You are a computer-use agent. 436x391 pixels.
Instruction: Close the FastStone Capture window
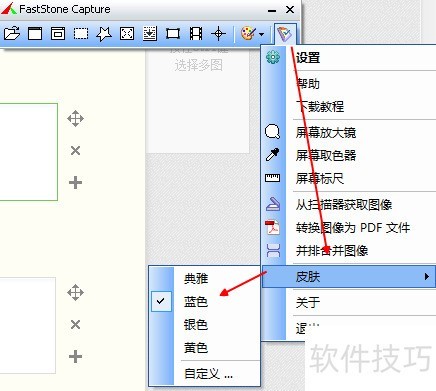290,9
